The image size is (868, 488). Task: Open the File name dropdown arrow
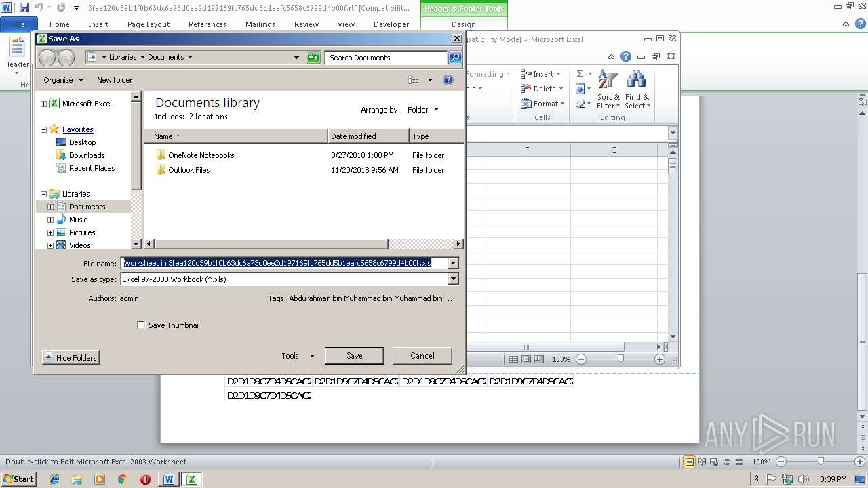point(454,263)
